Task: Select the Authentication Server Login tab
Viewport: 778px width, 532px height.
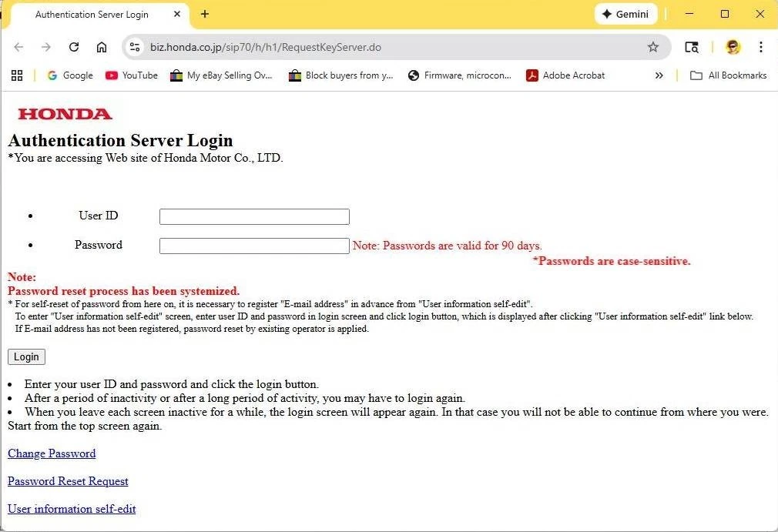Action: pyautogui.click(x=99, y=15)
